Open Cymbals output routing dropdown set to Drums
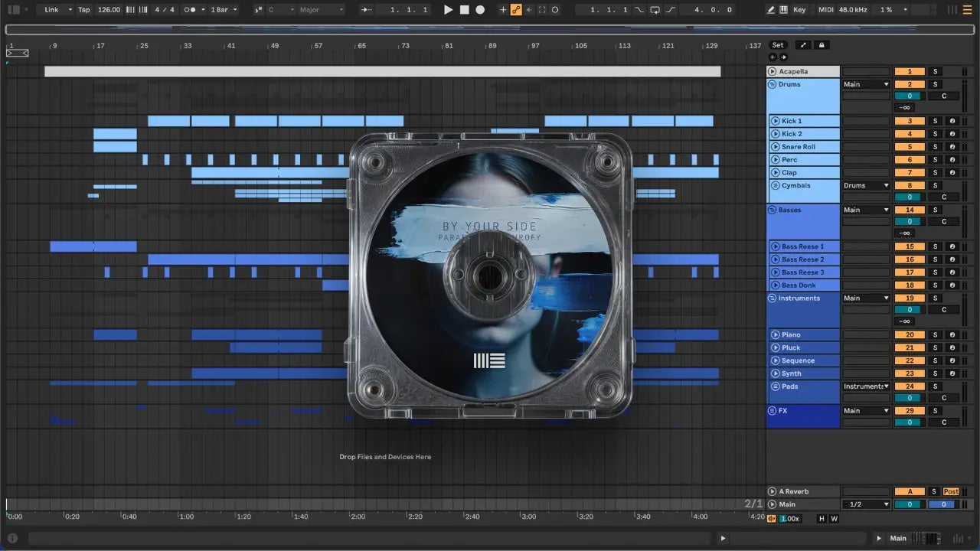The height and width of the screenshot is (551, 980). click(x=866, y=185)
